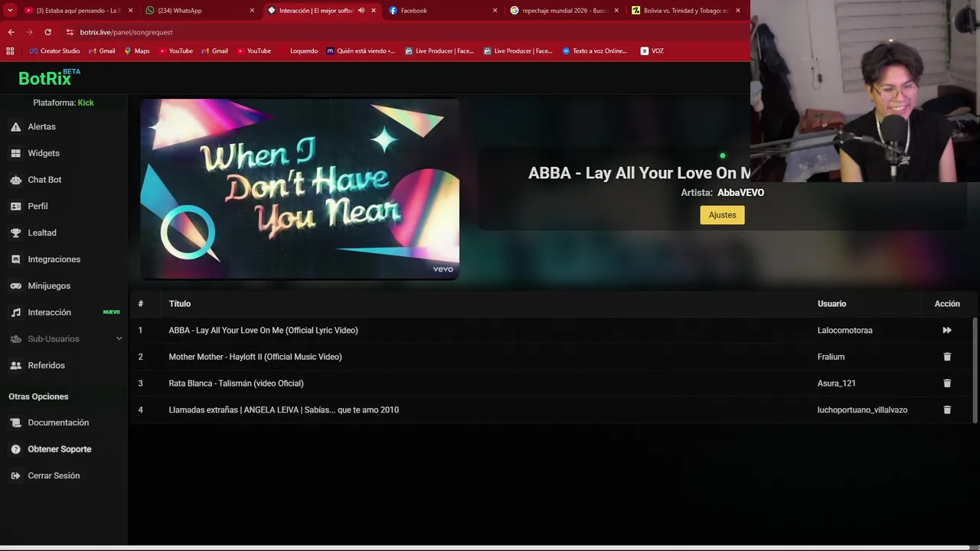This screenshot has height=551, width=980.
Task: Switch to Bolivia vs. Trinidad y Tobago tab
Action: [685, 11]
